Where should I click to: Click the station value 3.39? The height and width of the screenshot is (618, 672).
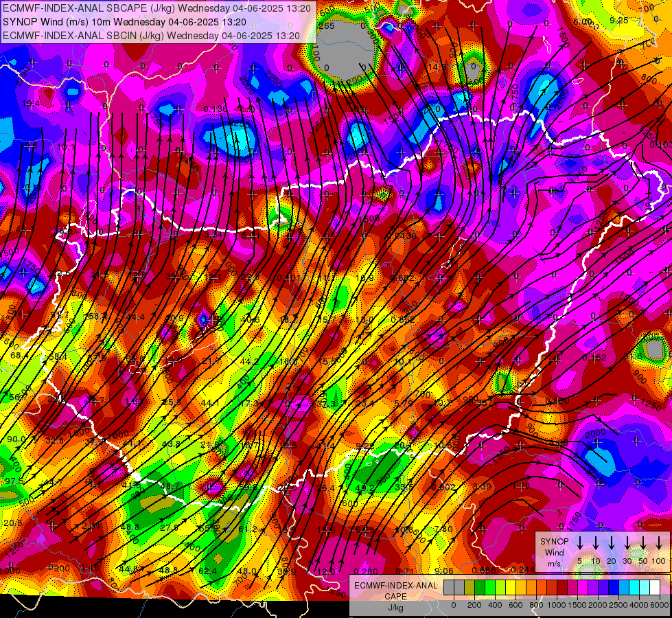[482, 486]
